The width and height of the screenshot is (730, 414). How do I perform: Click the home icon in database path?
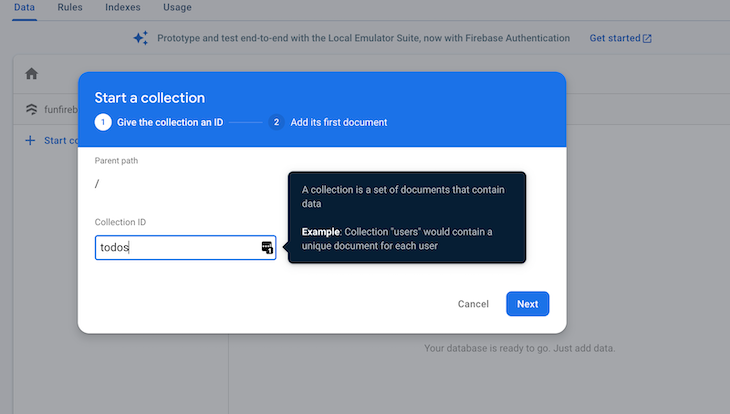(32, 74)
